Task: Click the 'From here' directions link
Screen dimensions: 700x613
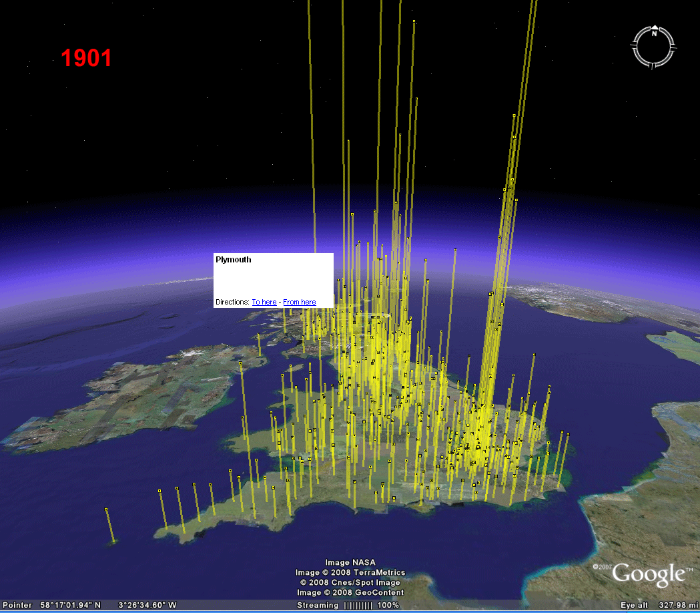Action: 299,302
